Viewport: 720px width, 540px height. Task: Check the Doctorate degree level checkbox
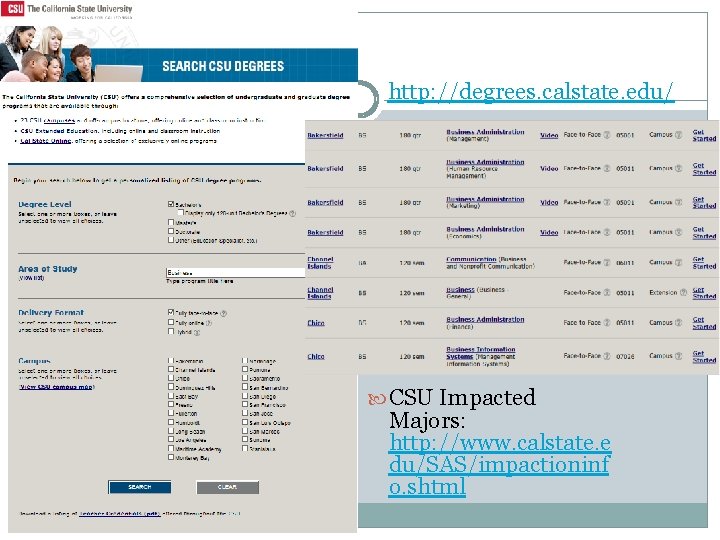pyautogui.click(x=171, y=231)
